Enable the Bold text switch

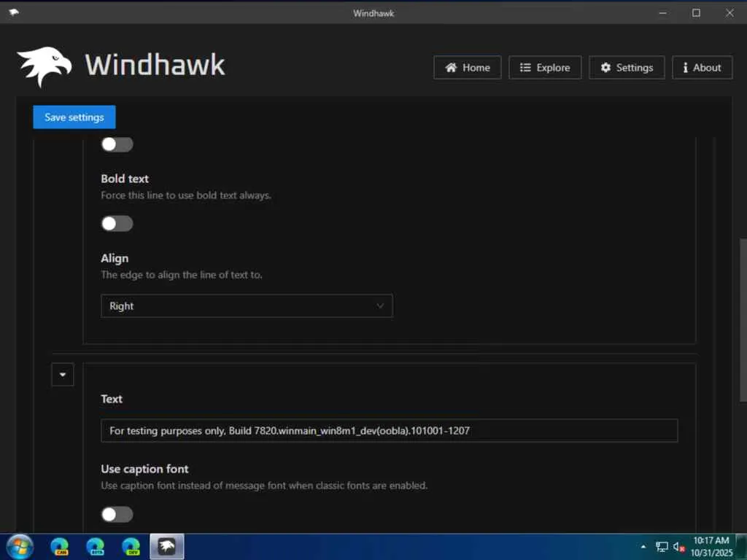point(117,223)
